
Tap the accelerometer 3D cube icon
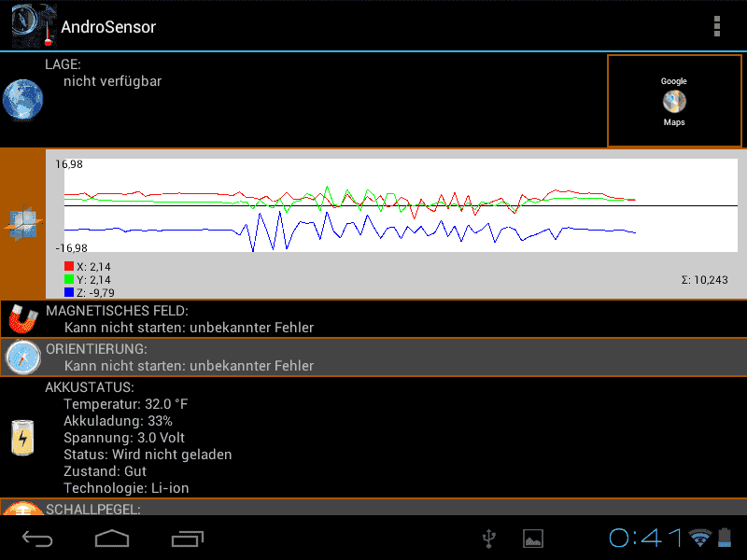(x=23, y=223)
